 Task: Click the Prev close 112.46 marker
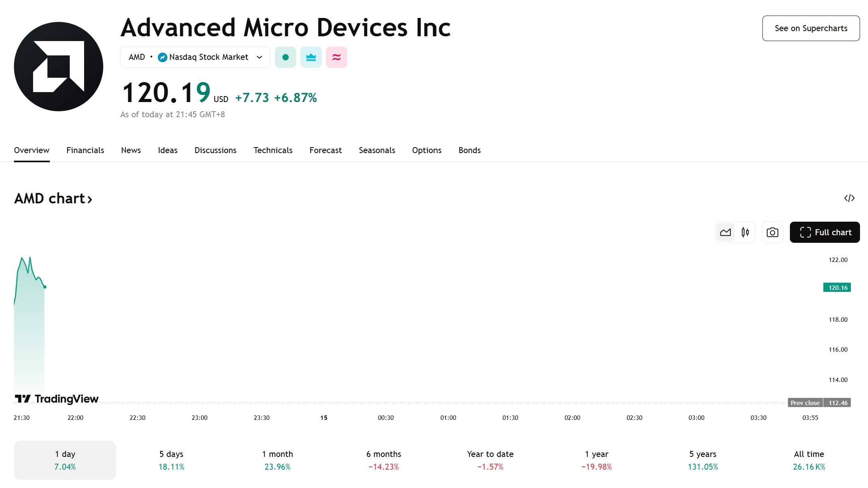coord(819,403)
